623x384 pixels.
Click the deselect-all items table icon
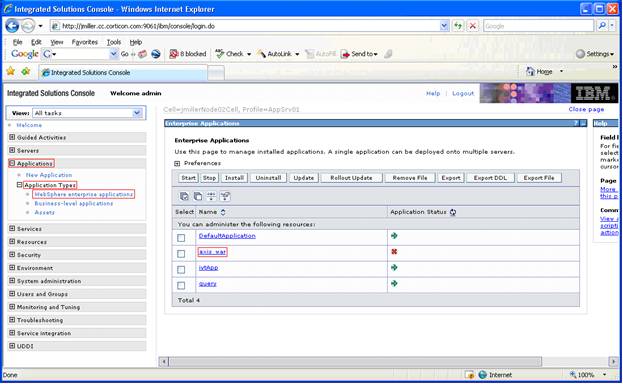pyautogui.click(x=197, y=196)
